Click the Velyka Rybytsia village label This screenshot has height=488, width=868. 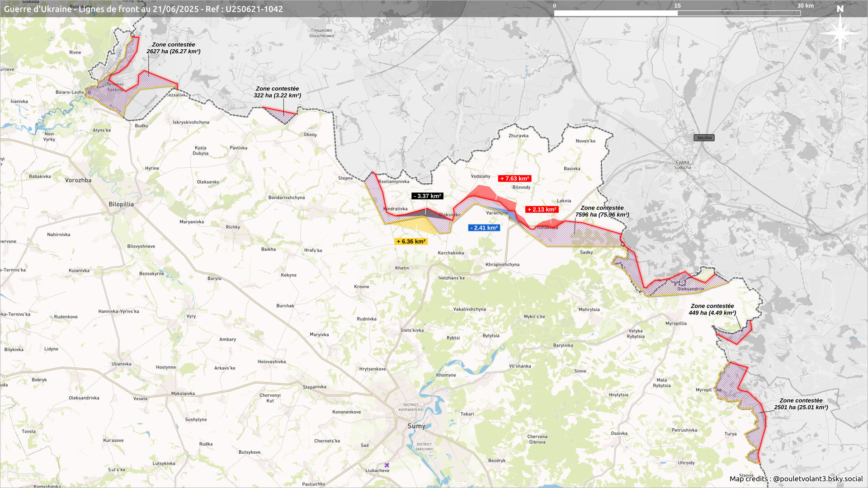(636, 334)
